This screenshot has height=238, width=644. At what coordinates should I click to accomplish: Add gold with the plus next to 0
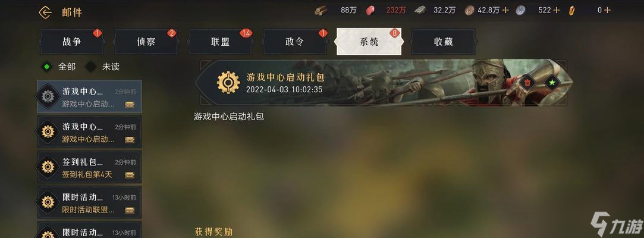pyautogui.click(x=607, y=10)
